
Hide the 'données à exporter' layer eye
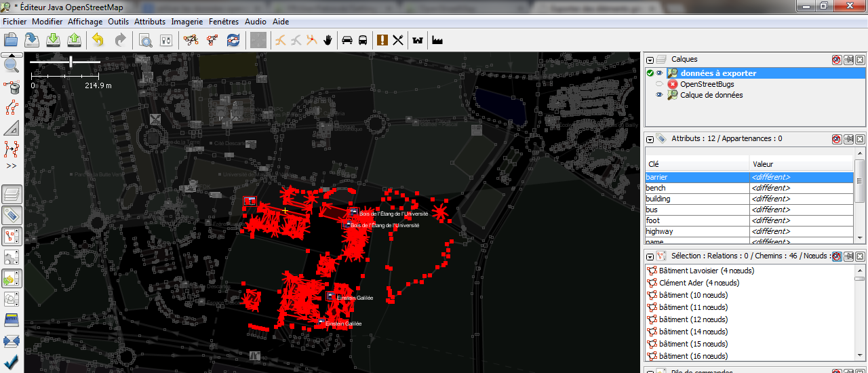[659, 73]
